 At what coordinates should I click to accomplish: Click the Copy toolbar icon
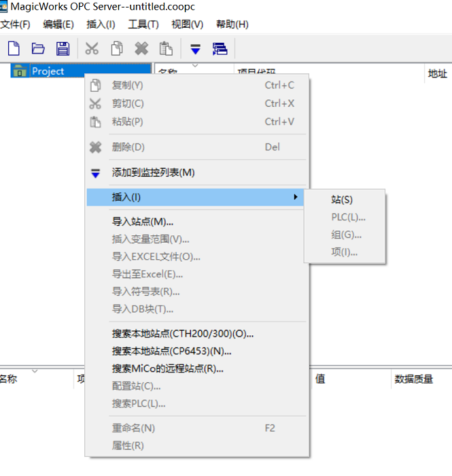(x=117, y=48)
